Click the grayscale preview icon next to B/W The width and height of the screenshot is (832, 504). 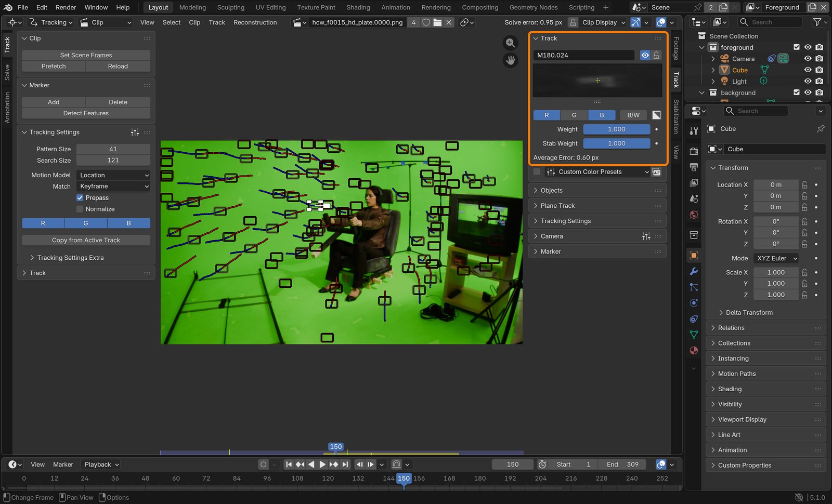[657, 115]
